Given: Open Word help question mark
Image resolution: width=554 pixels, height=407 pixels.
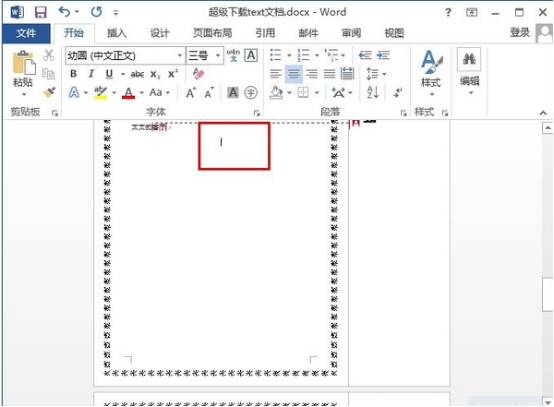Looking at the screenshot, I should point(448,13).
